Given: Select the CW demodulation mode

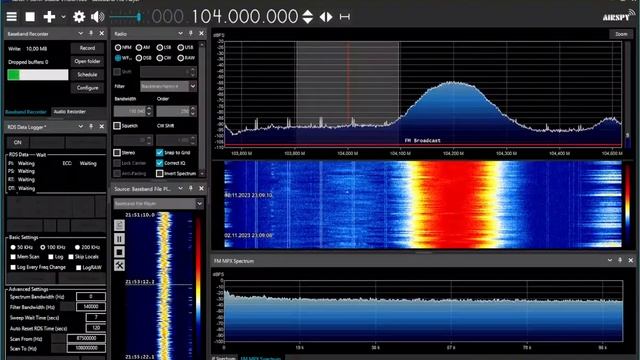Looking at the screenshot, I should click(x=164, y=58).
